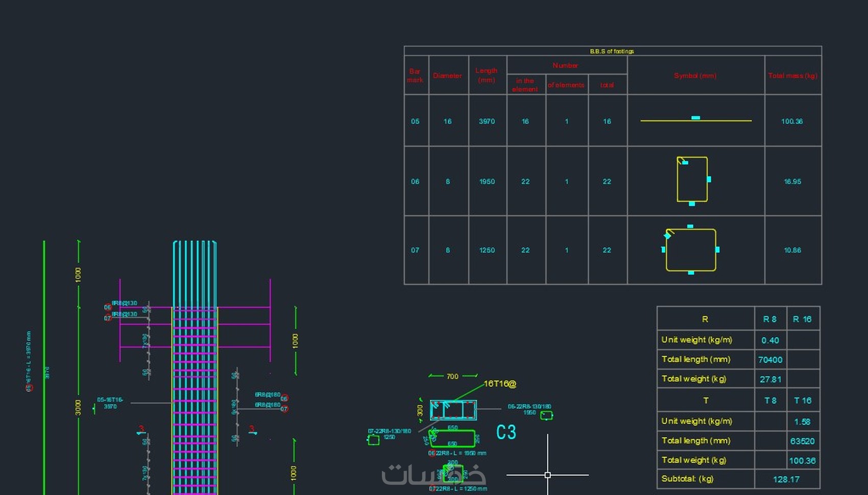Select the length value 3970 in B.B.S table
The height and width of the screenshot is (495, 868).
(x=487, y=121)
